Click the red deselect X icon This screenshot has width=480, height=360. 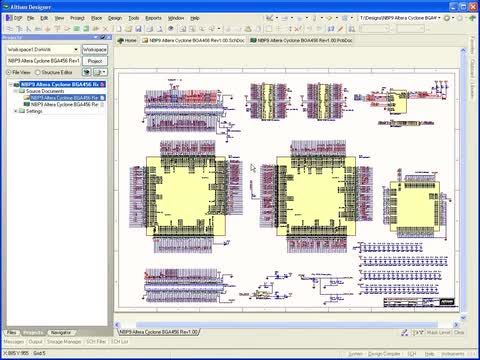[298, 29]
